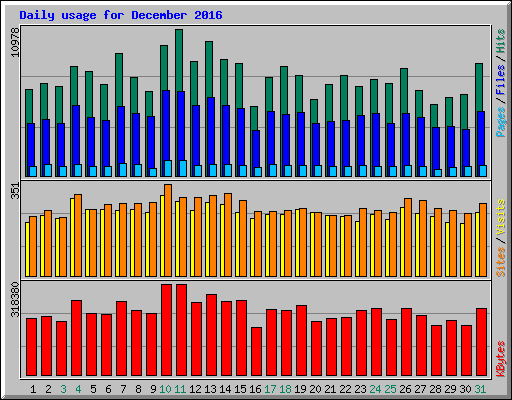This screenshot has width=512, height=400.
Task: Click the blue files bar for day 1
Action: [x=31, y=145]
